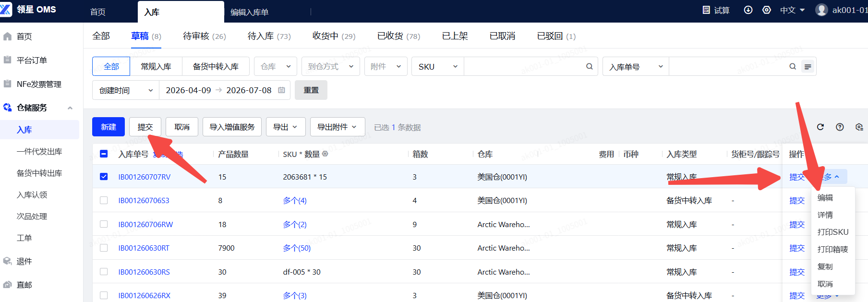Open the 入库单号 search type dropdown

click(636, 66)
